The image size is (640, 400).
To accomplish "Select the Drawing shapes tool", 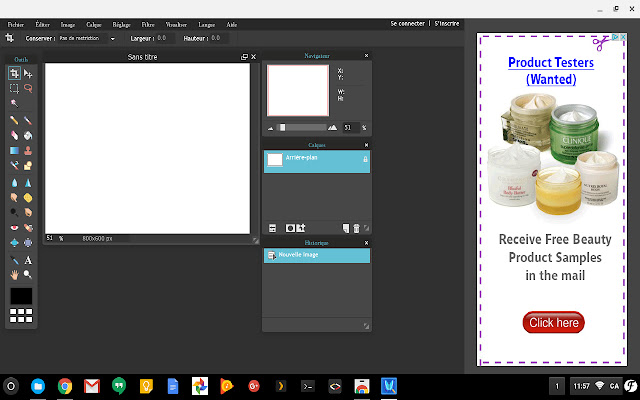I will [28, 165].
